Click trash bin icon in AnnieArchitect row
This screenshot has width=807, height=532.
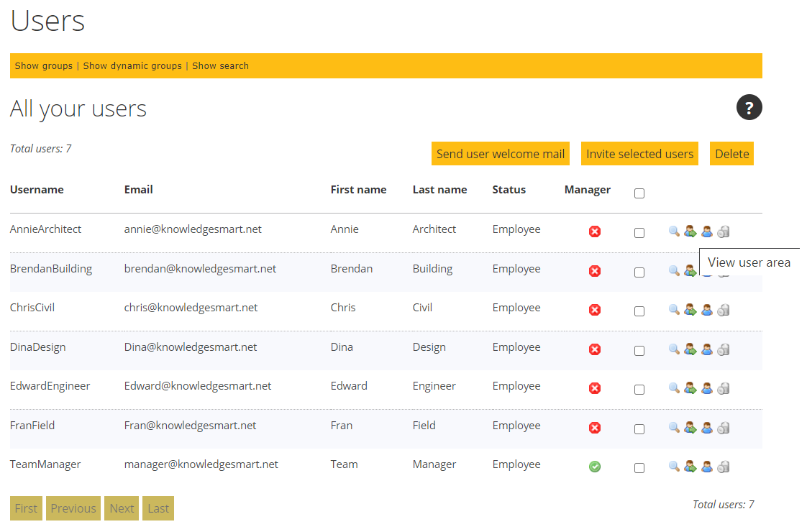724,231
